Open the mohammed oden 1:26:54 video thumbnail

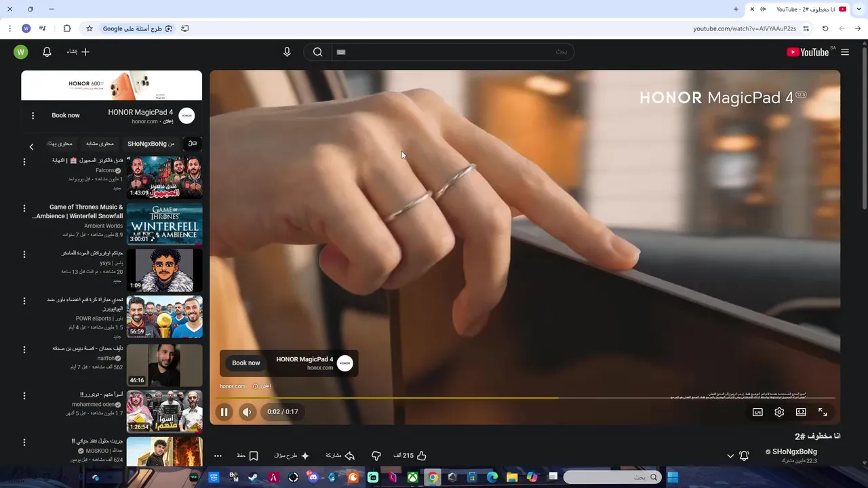pos(164,411)
